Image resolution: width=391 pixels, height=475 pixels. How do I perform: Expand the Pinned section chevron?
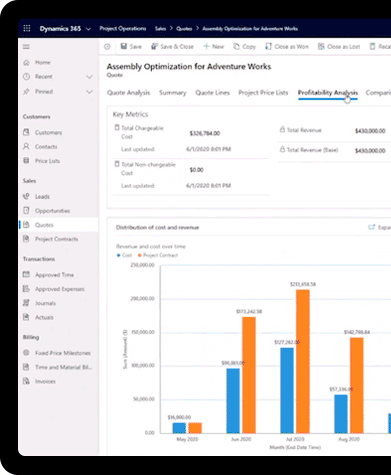[89, 92]
